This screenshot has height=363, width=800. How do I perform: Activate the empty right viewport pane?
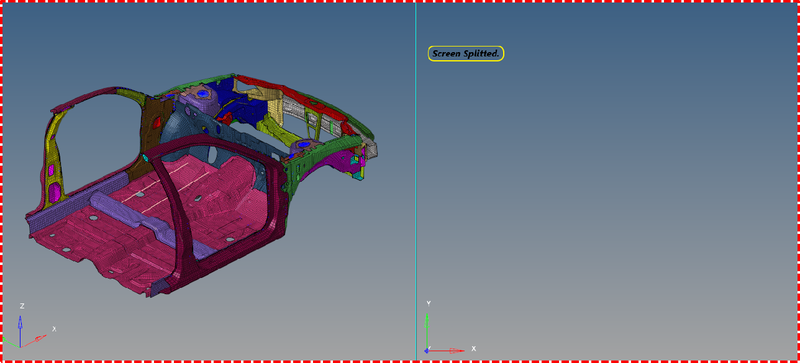607,204
